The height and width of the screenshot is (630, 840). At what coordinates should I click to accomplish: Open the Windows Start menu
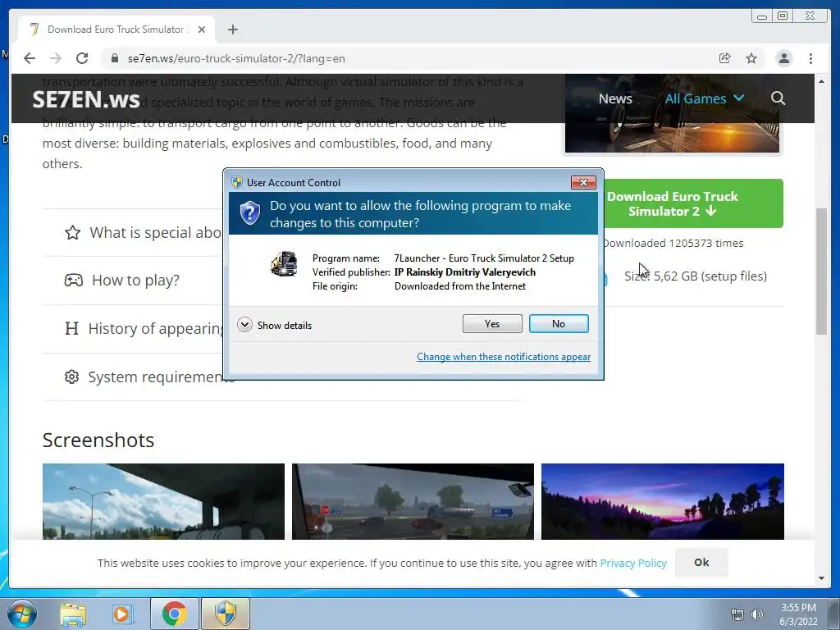pos(21,614)
